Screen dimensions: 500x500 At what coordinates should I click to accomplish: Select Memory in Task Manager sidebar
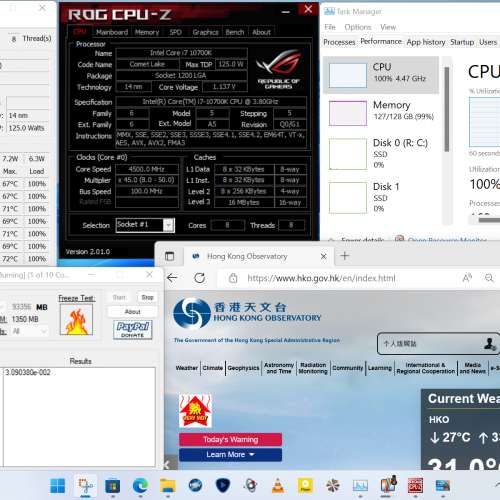coord(381,113)
